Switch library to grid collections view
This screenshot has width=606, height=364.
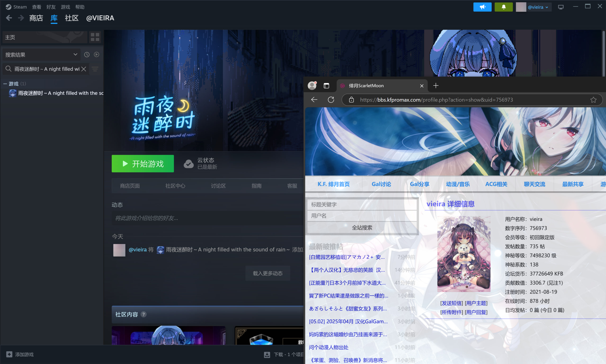coord(95,37)
